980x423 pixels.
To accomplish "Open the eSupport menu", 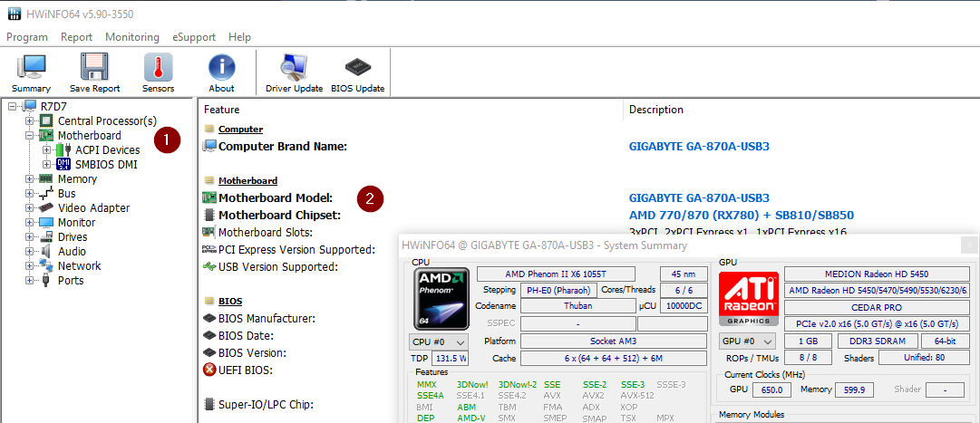I will (194, 37).
